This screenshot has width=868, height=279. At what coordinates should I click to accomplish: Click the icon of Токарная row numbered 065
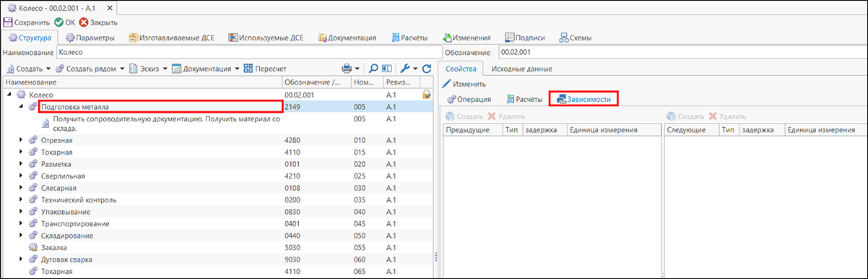click(x=32, y=271)
